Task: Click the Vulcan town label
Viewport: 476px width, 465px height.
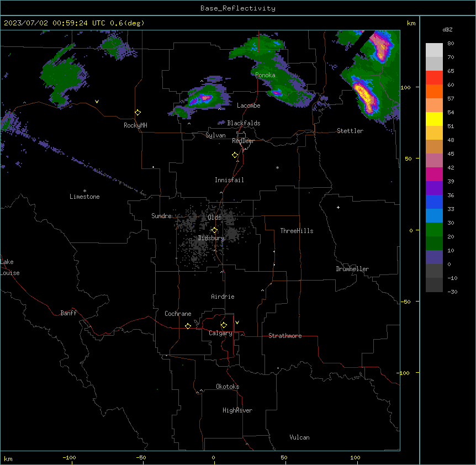Action: pyautogui.click(x=300, y=437)
